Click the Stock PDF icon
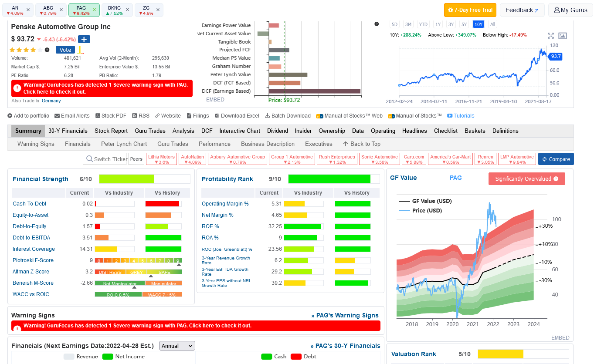 (98, 116)
